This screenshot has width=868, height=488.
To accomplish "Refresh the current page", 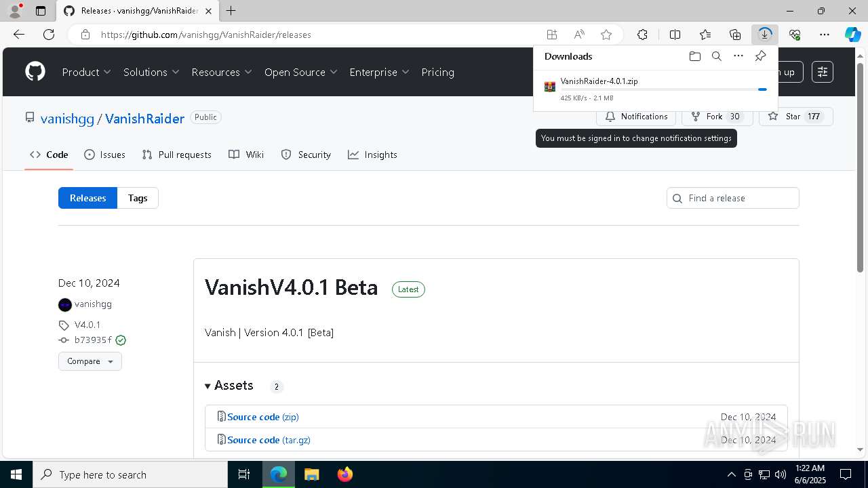I will point(49,35).
